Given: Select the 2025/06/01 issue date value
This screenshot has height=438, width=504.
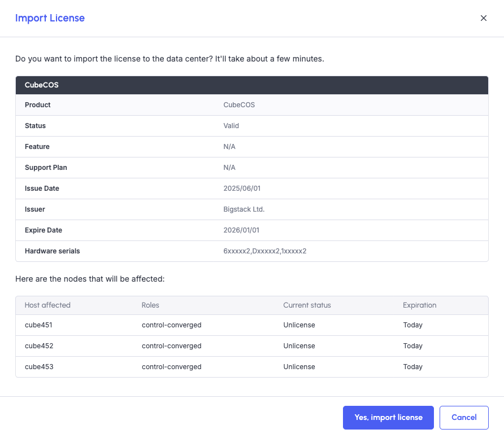Looking at the screenshot, I should 242,189.
